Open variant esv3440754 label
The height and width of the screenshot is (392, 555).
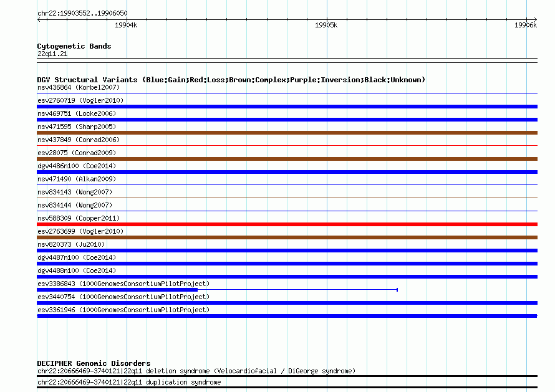[x=123, y=297]
